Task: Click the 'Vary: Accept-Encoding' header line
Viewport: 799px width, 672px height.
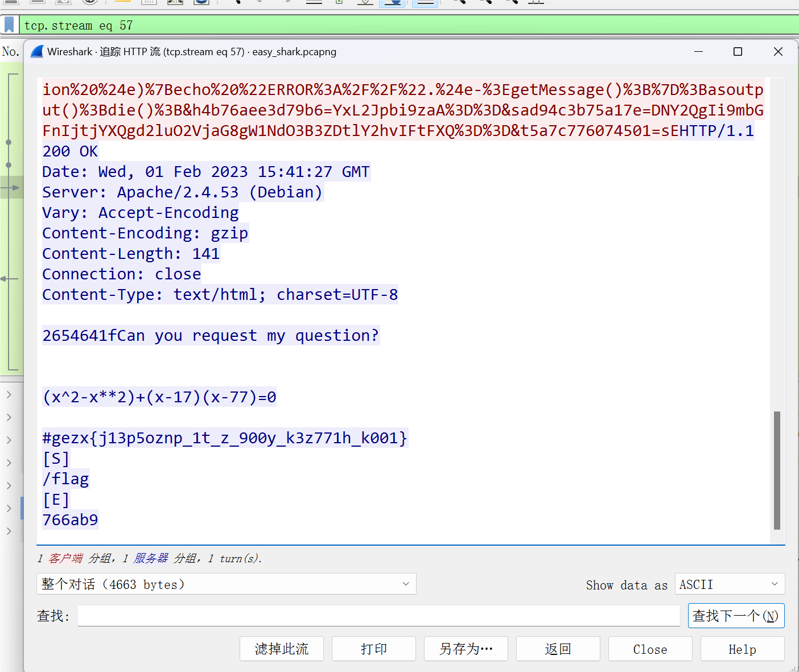Action: (x=141, y=213)
